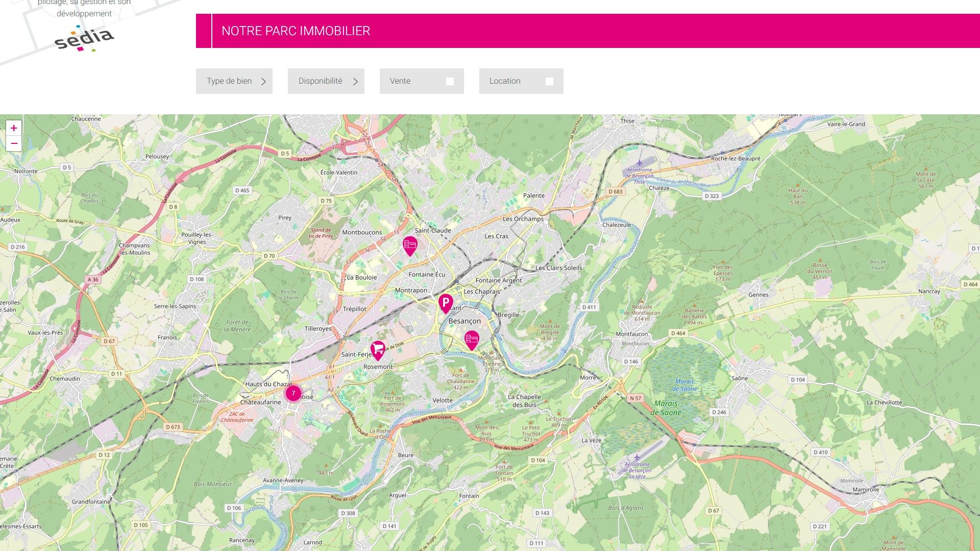Click the Châteaufarine label
The width and height of the screenshot is (980, 551).
click(260, 402)
